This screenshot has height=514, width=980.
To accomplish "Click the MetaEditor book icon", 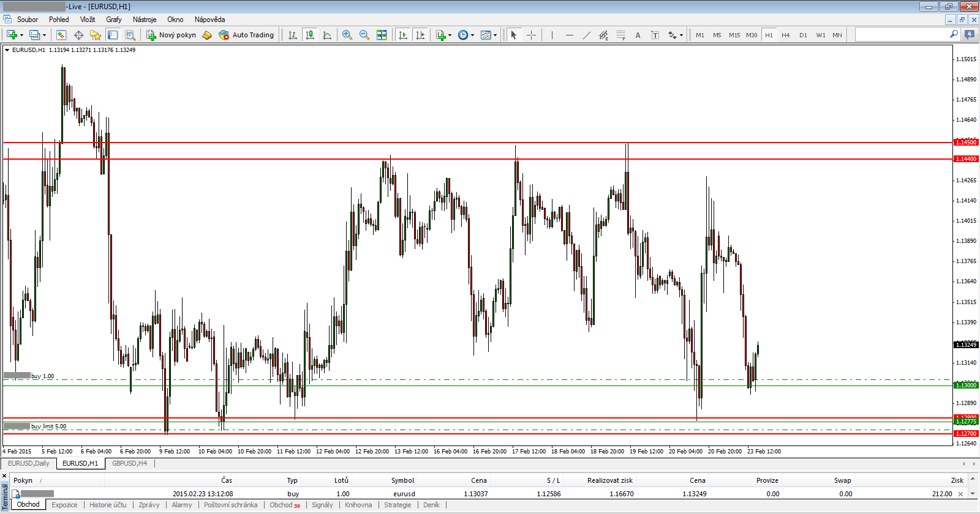I will coord(207,35).
